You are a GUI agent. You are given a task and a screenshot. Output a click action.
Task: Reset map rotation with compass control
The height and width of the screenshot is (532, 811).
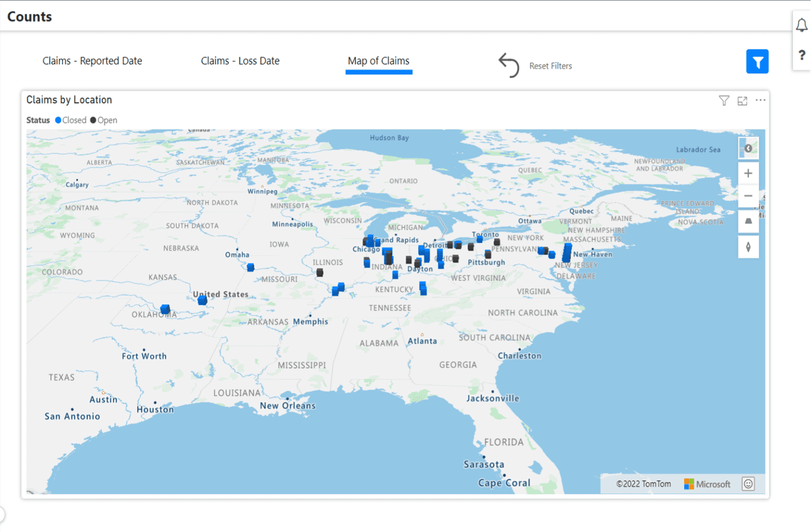[x=748, y=247]
